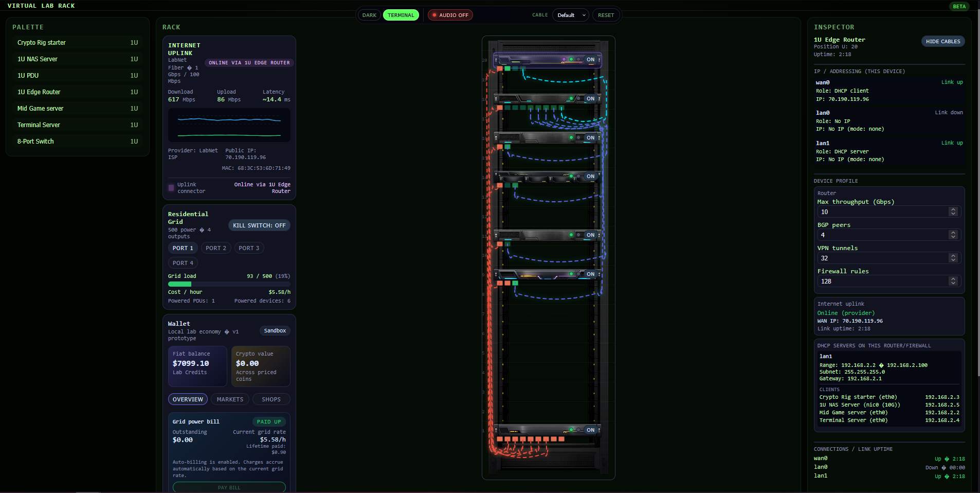Click the orange WAN port icon on the Edge Router

[500, 68]
